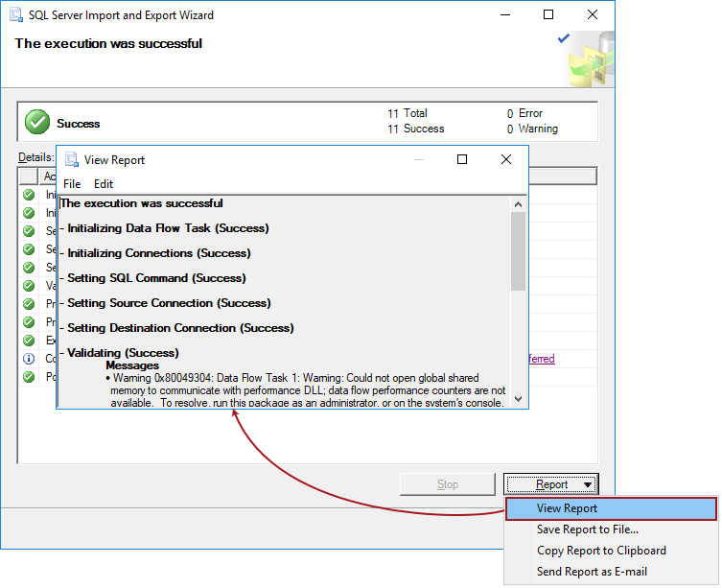Maximize the View Report window
Screen dimensions: 722x588
(462, 159)
